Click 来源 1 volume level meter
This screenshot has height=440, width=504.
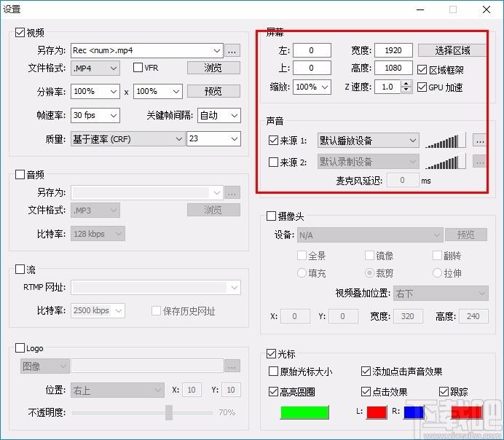[445, 141]
